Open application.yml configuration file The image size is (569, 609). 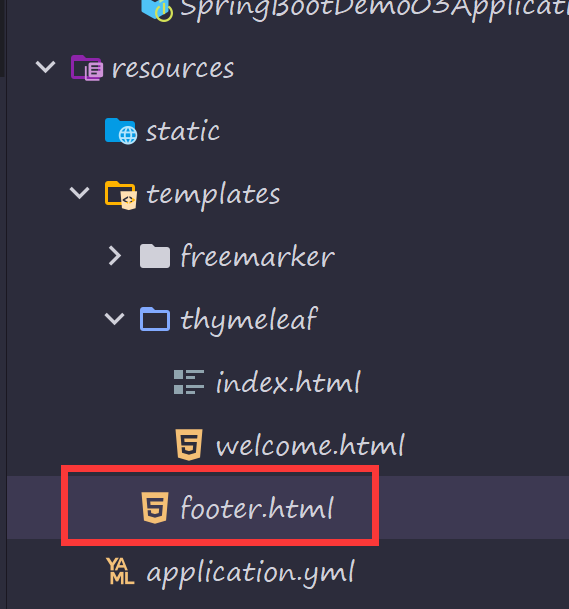pyautogui.click(x=250, y=573)
